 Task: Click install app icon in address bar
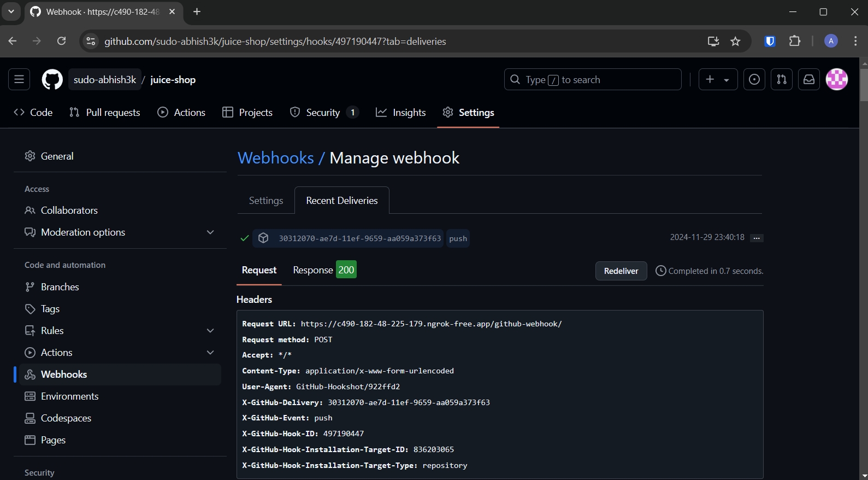[713, 41]
